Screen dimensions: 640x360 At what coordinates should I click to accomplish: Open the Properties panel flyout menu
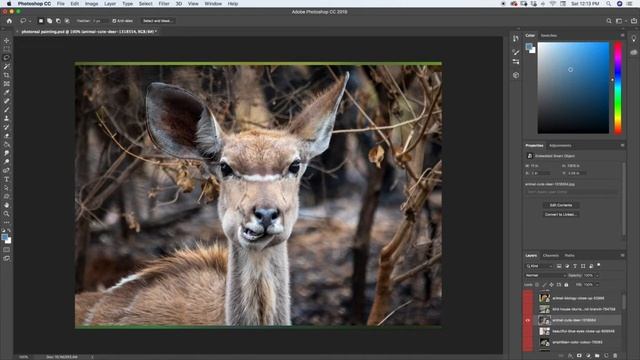point(622,145)
